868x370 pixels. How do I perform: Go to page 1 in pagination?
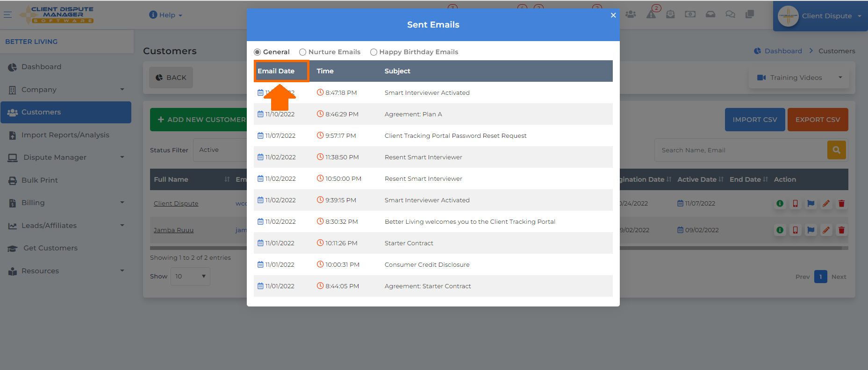coord(820,277)
